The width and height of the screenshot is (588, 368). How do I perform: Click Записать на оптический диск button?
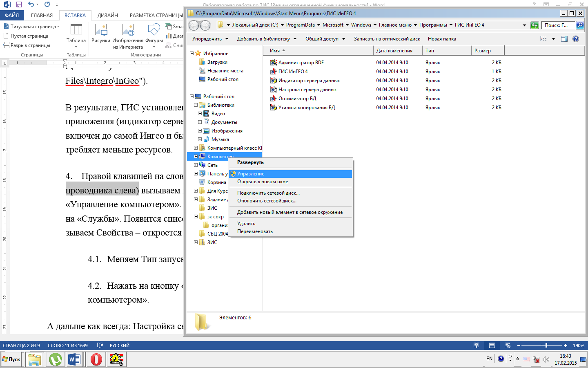tap(387, 39)
